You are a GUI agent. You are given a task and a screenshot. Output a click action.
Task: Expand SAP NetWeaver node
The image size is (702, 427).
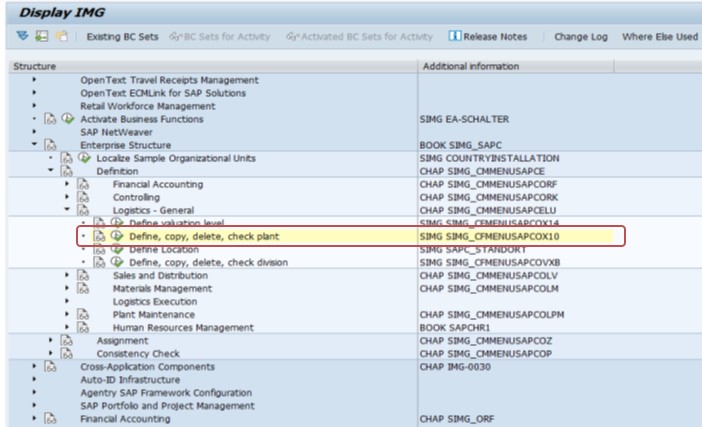click(34, 132)
